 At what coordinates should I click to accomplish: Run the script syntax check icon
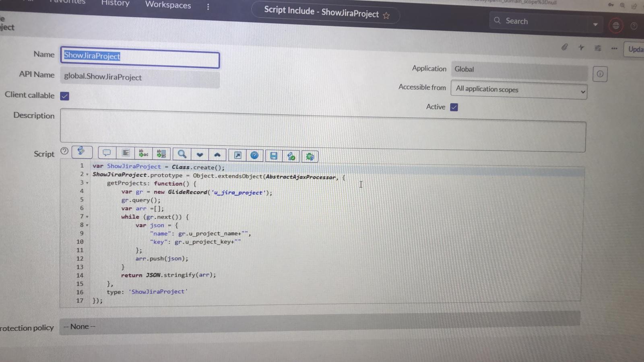[291, 156]
